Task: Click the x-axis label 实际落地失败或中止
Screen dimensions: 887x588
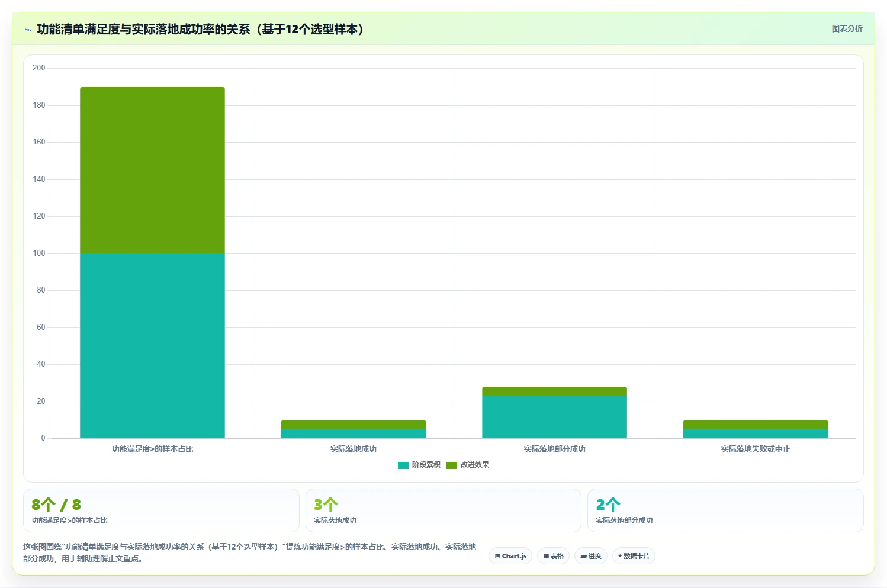Action: [x=756, y=449]
